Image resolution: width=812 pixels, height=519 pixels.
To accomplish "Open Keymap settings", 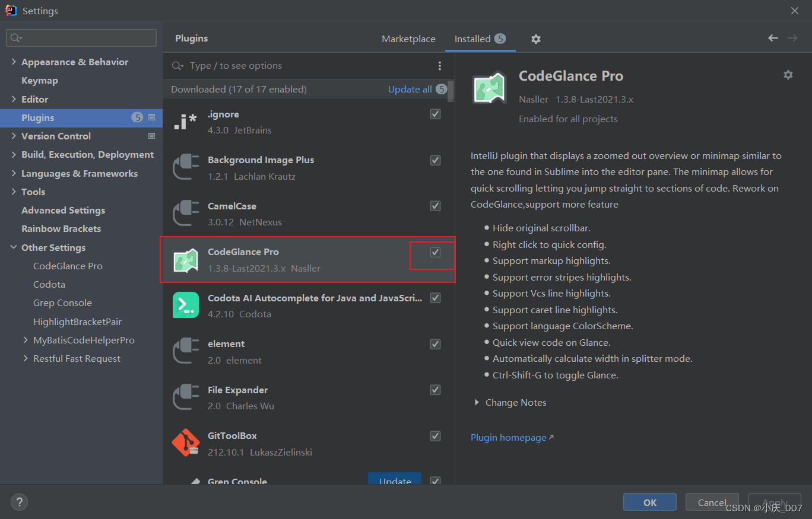I will (40, 80).
